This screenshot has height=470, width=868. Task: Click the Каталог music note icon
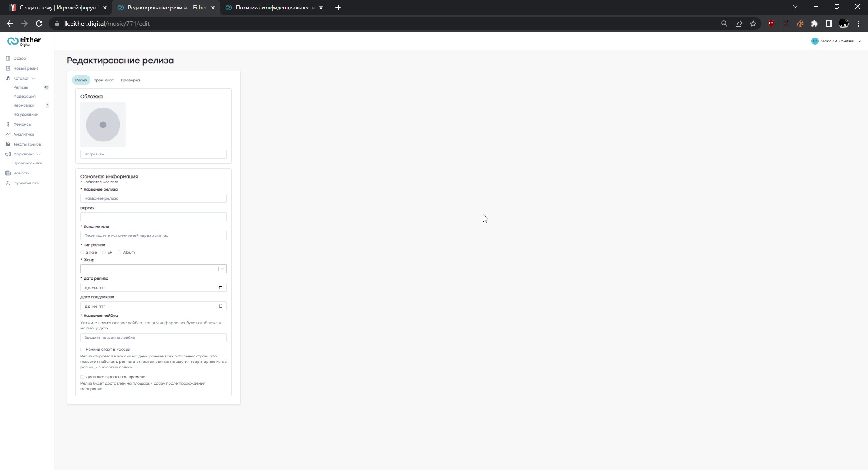click(8, 78)
